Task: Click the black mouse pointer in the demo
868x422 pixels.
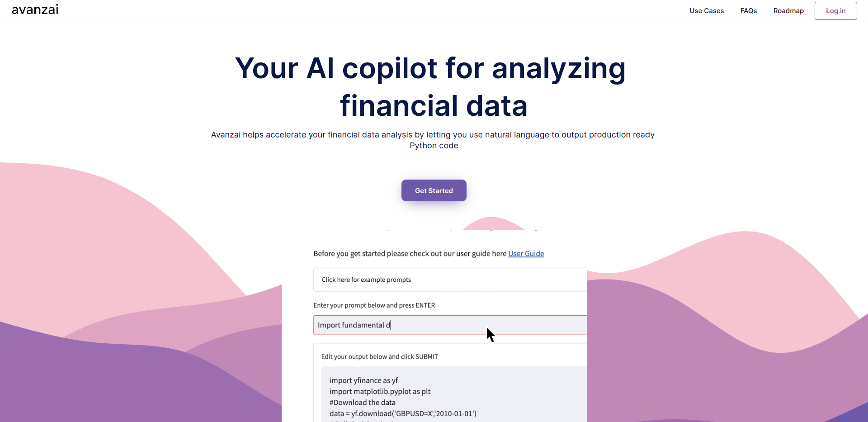Action: pos(491,335)
